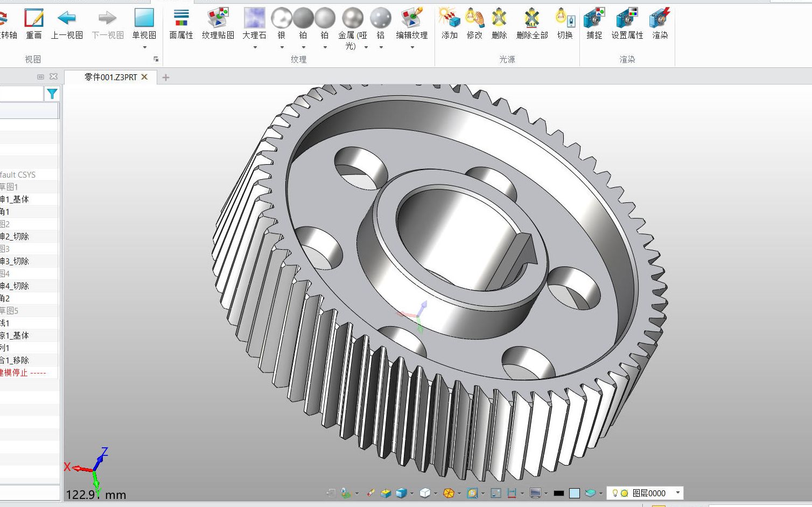Select '草图1' history row
The width and height of the screenshot is (812, 507).
(x=30, y=187)
